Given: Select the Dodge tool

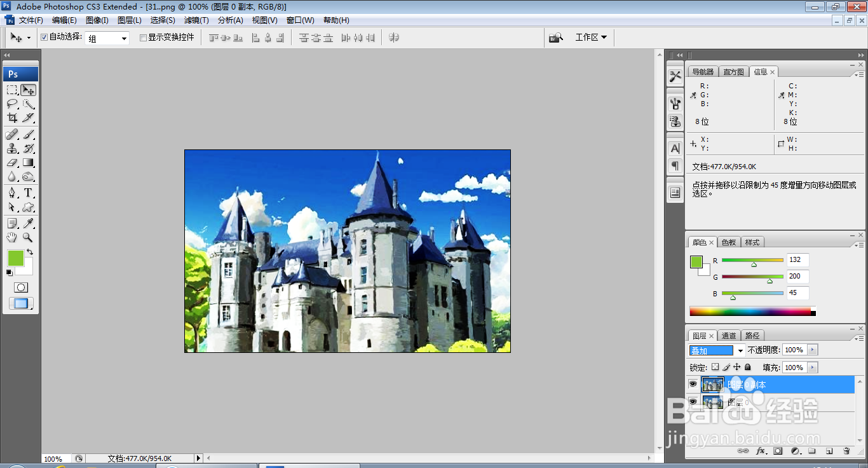Looking at the screenshot, I should pos(28,177).
